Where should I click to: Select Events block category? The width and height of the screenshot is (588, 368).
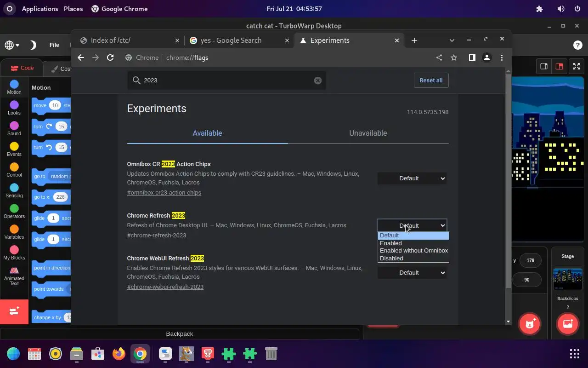coord(14,149)
